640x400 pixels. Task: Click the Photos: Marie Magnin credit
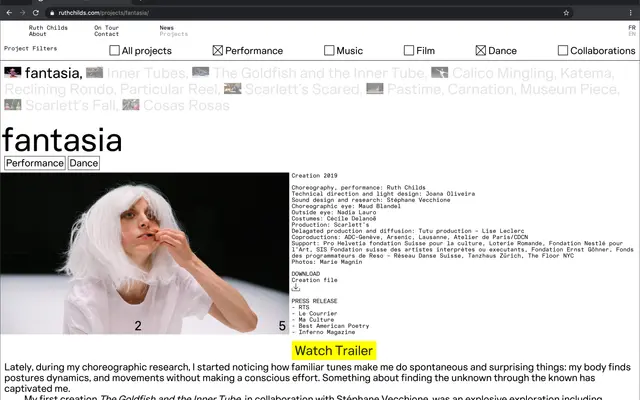(327, 262)
